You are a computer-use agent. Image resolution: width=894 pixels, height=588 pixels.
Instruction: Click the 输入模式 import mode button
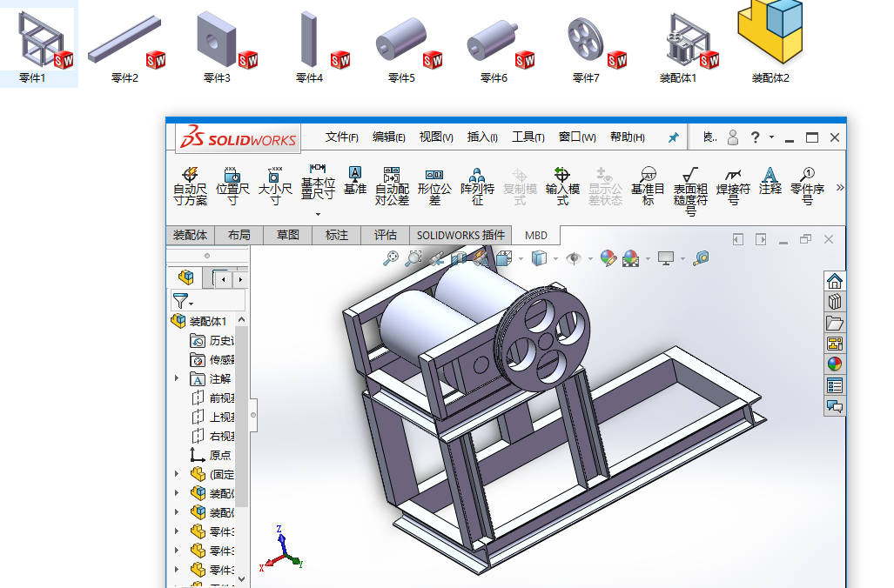562,186
